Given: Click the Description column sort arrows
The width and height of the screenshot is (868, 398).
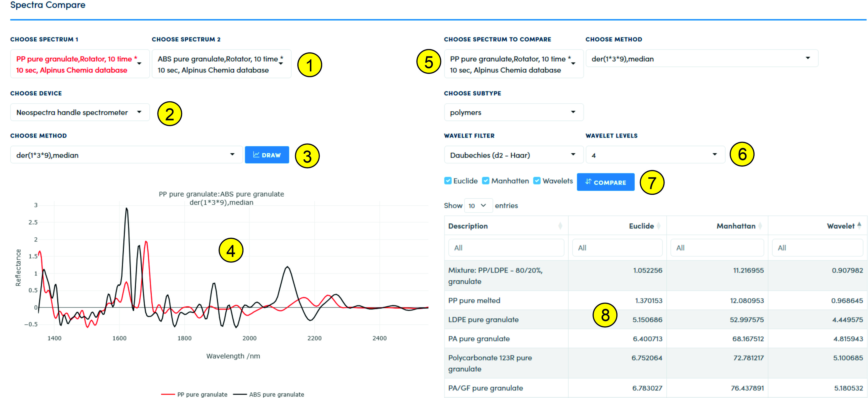Looking at the screenshot, I should click(x=560, y=226).
